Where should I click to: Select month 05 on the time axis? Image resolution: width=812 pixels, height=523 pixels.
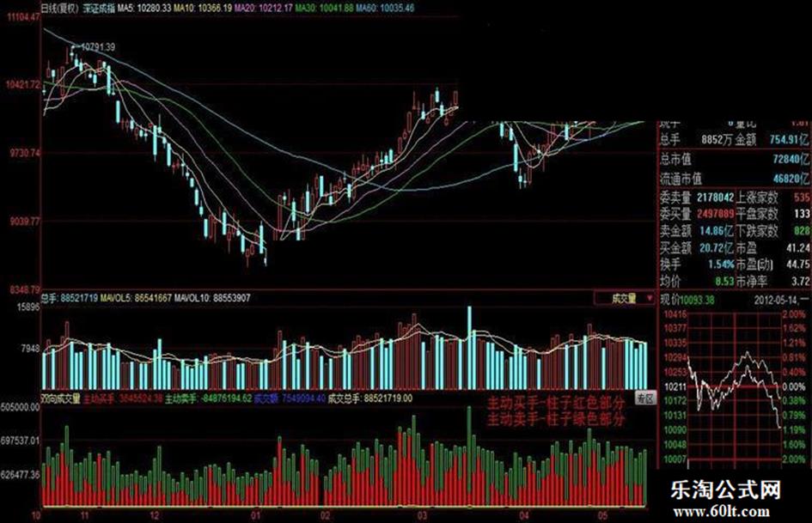click(601, 516)
